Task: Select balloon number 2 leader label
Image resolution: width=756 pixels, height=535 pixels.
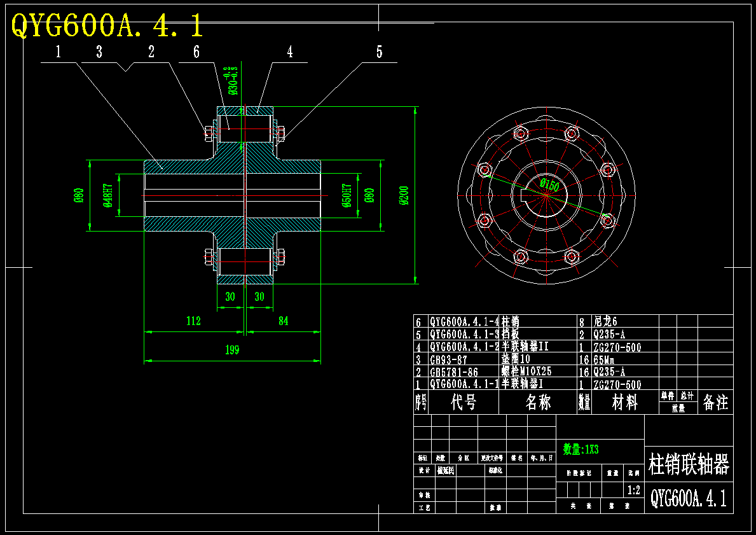Action: [x=151, y=52]
